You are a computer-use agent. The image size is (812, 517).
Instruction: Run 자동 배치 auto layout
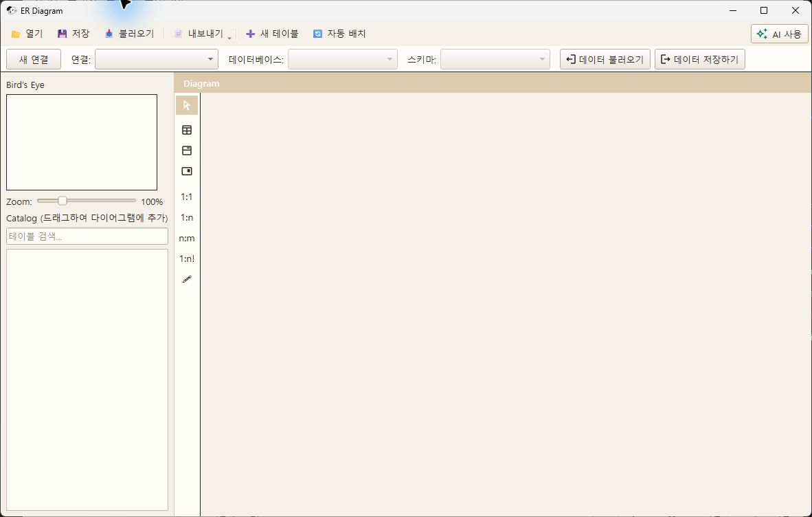pyautogui.click(x=339, y=34)
